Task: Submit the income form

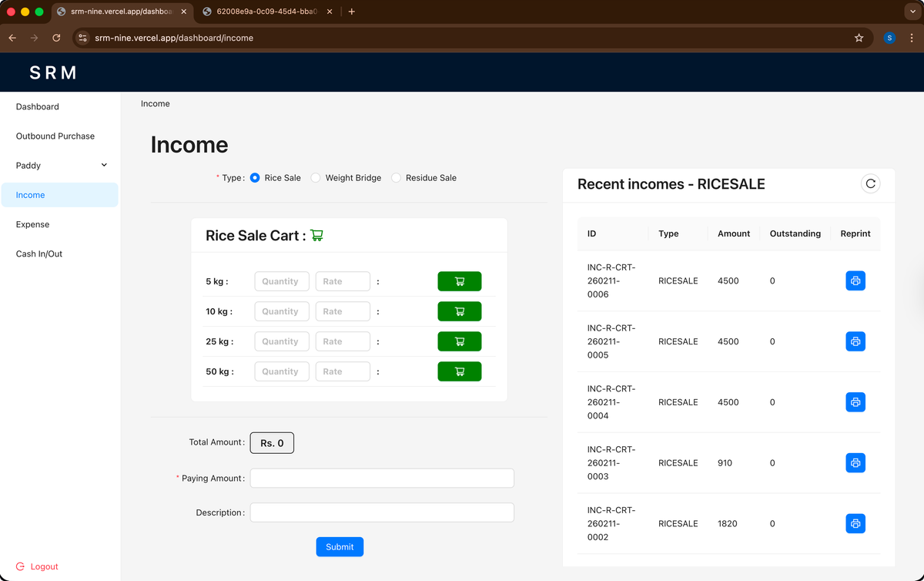Action: (340, 547)
